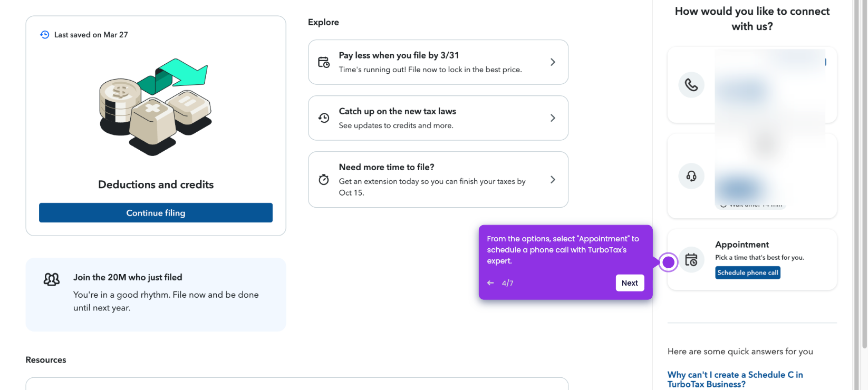Click the headset chat icon in connect panel

[x=691, y=176]
